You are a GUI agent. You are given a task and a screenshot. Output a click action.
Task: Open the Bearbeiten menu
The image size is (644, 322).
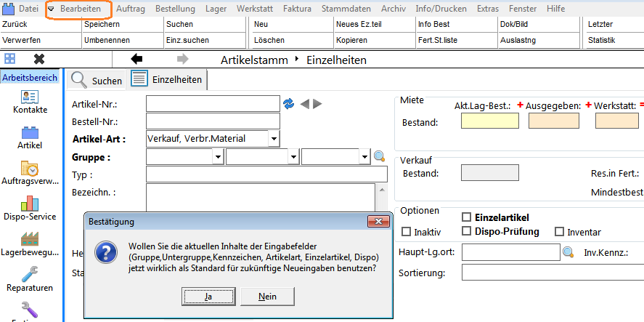(x=81, y=9)
